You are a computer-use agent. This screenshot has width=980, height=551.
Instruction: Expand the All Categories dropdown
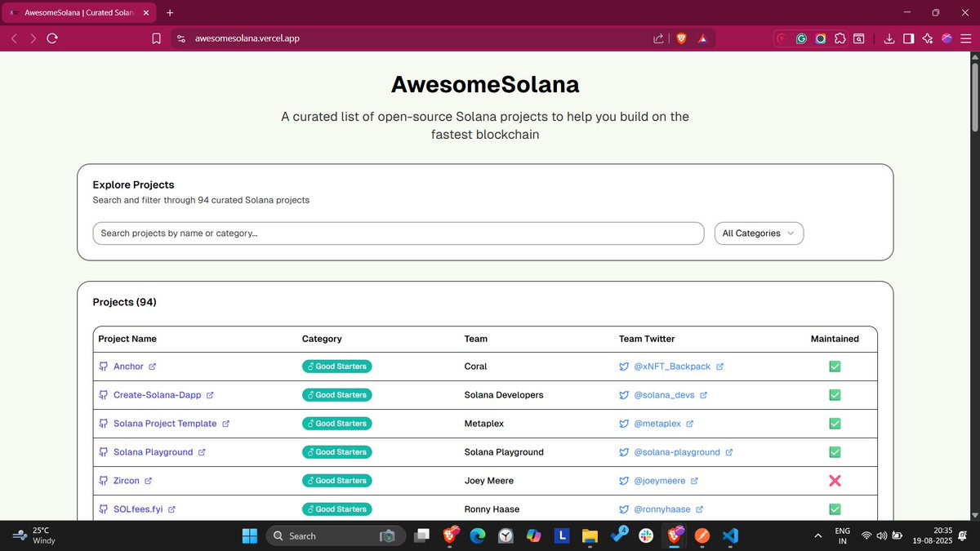coord(759,233)
